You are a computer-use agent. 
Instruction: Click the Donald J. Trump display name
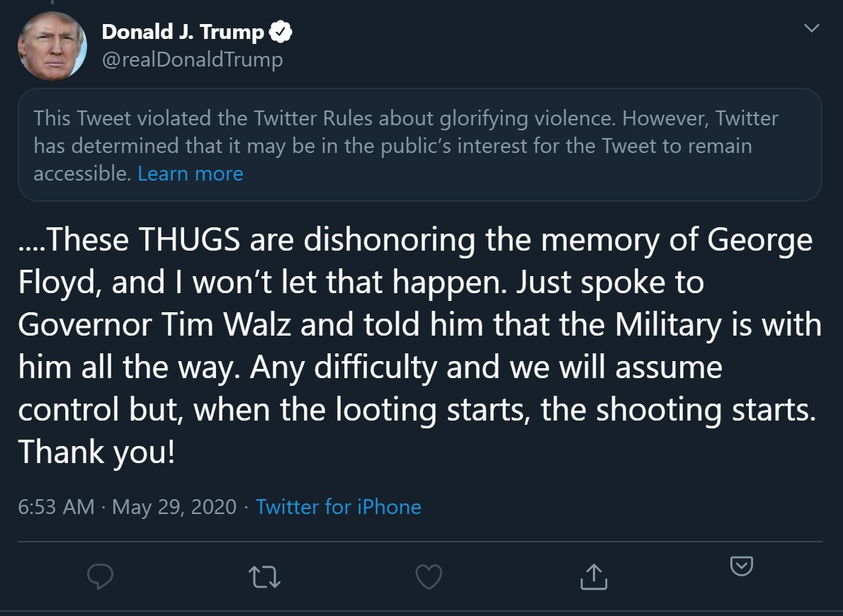pyautogui.click(x=183, y=32)
